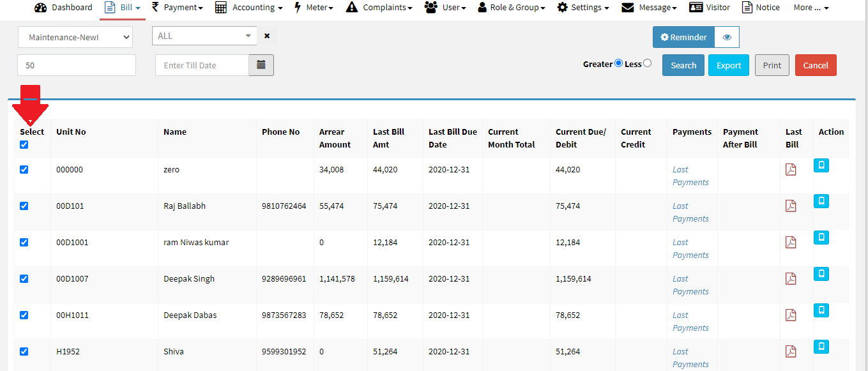Expand the More menu in navbar
Screen dimensions: 868x371
pyautogui.click(x=811, y=8)
